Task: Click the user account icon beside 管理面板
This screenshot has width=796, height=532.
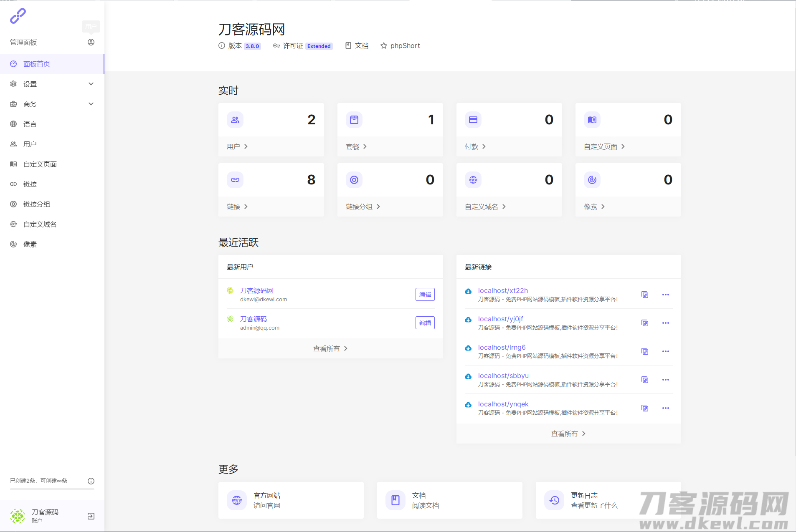Action: coord(91,42)
